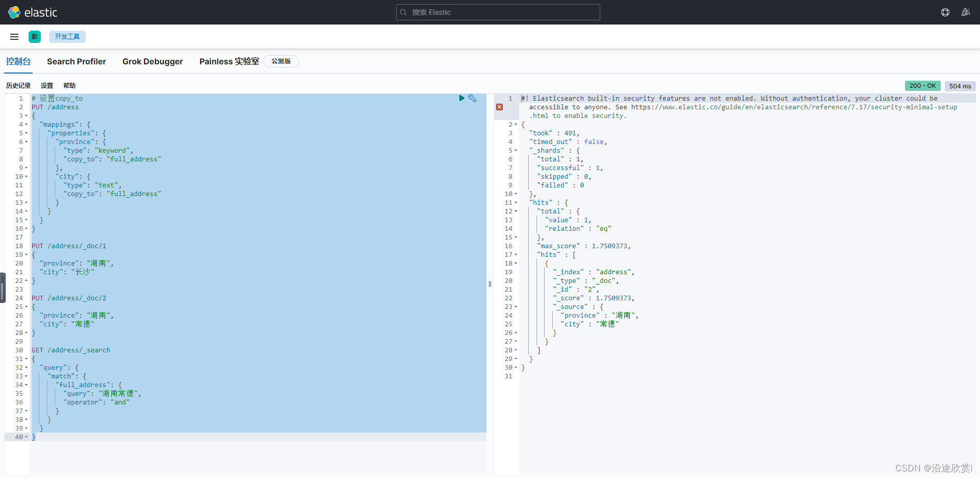
Task: Click the PUT /address request line
Action: click(55, 107)
